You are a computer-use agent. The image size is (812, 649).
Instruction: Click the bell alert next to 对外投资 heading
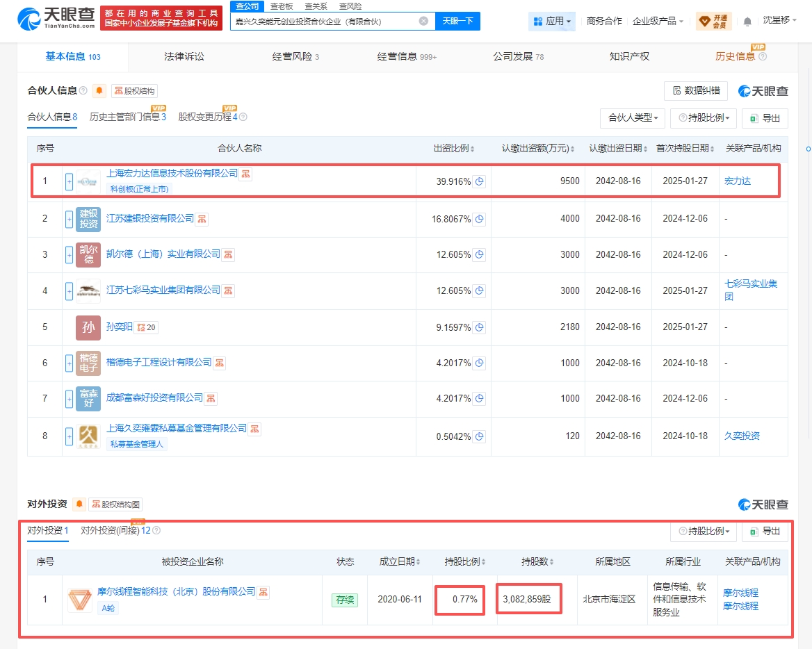(x=79, y=504)
